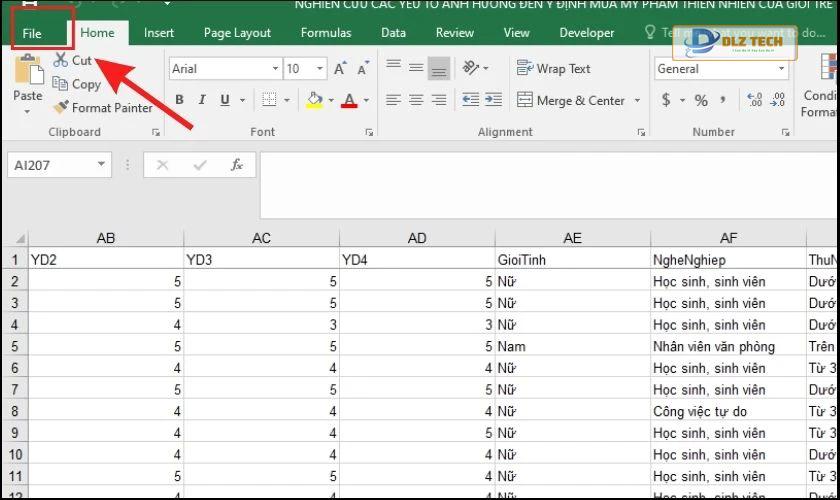This screenshot has height=500, width=840.
Task: Apply Percent Style format
Action: tap(701, 100)
